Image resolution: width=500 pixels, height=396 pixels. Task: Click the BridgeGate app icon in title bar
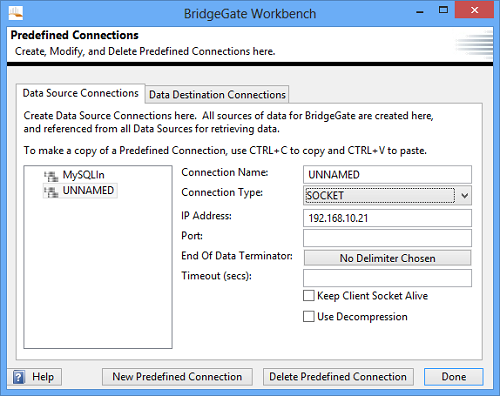tap(15, 13)
